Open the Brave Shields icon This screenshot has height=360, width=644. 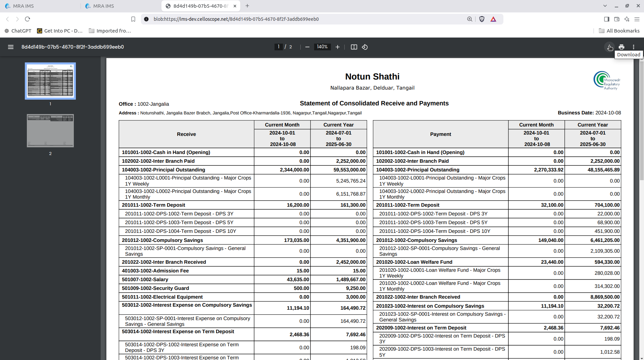coord(482,19)
